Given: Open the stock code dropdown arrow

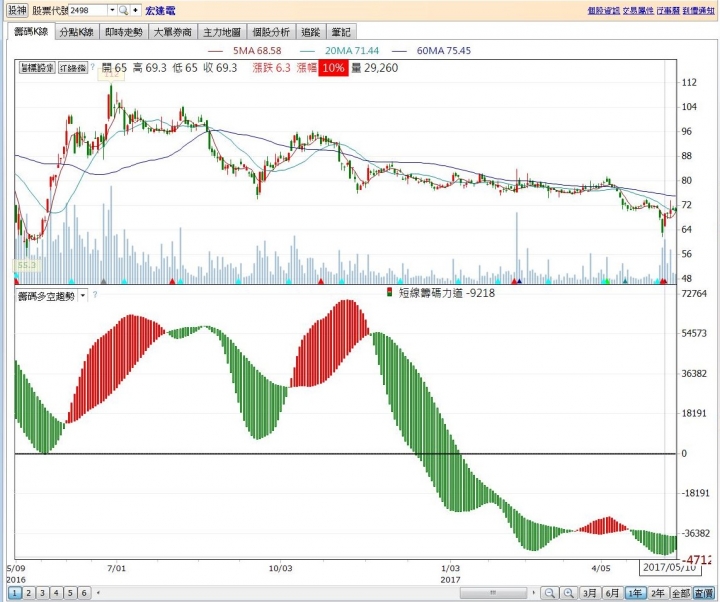Looking at the screenshot, I should pos(112,10).
